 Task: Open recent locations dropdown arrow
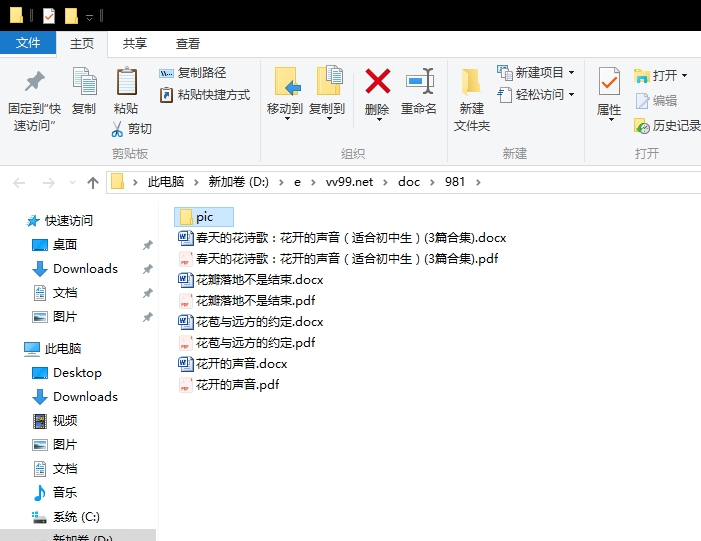tap(72, 182)
